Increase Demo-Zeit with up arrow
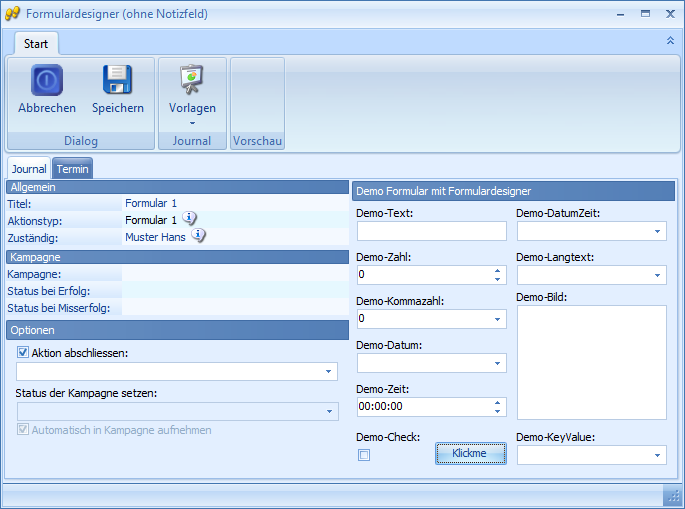Screen dimensions: 685x509 click(x=497, y=403)
